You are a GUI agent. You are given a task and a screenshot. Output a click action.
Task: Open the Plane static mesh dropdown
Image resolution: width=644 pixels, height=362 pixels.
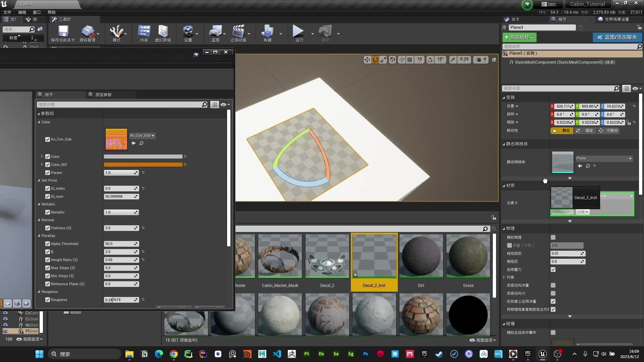click(x=630, y=158)
